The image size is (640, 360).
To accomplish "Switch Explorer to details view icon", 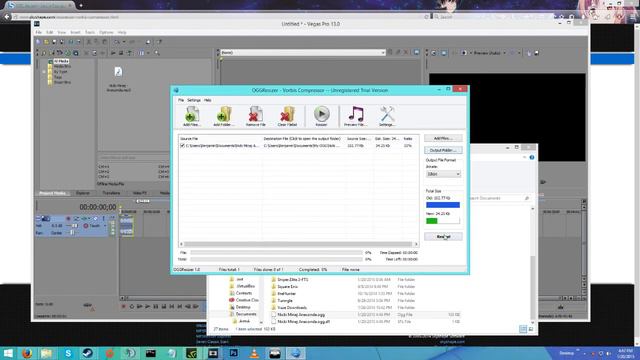I will tap(523, 329).
